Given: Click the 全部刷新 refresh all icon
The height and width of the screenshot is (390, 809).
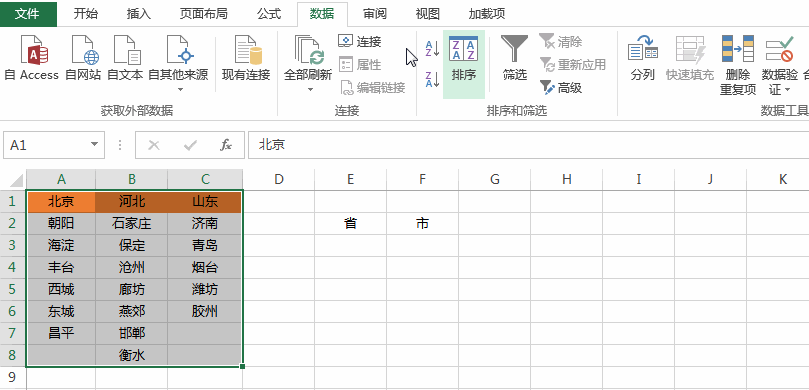Looking at the screenshot, I should [x=308, y=50].
